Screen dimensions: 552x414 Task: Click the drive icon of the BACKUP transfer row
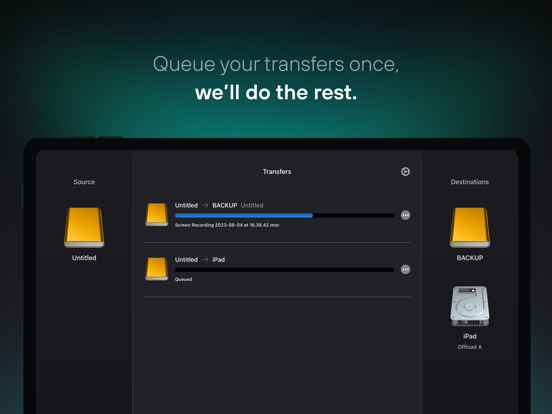pos(157,214)
